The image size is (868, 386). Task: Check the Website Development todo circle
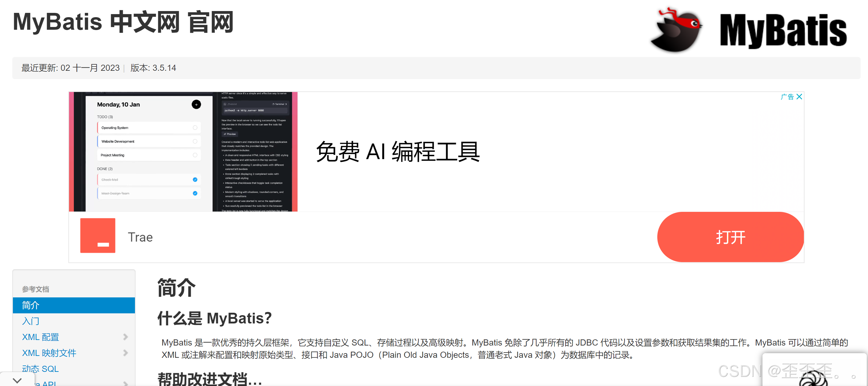tap(195, 141)
